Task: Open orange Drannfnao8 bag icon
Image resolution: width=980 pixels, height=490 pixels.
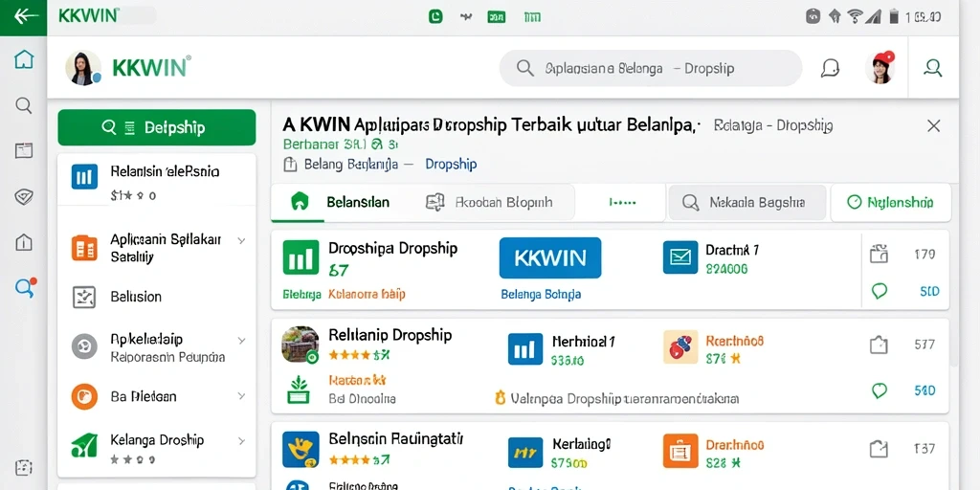Action: click(680, 452)
